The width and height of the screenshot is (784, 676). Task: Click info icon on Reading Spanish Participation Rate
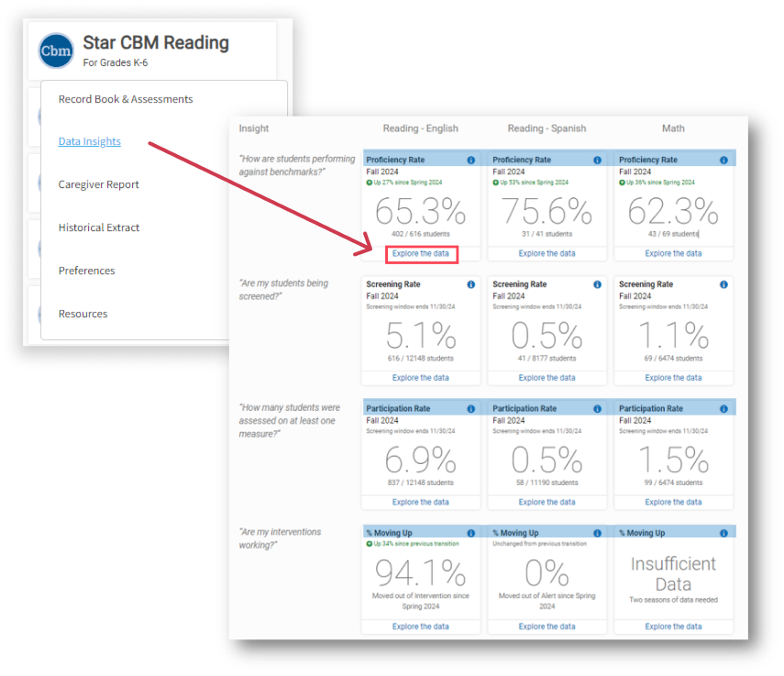[x=597, y=408]
